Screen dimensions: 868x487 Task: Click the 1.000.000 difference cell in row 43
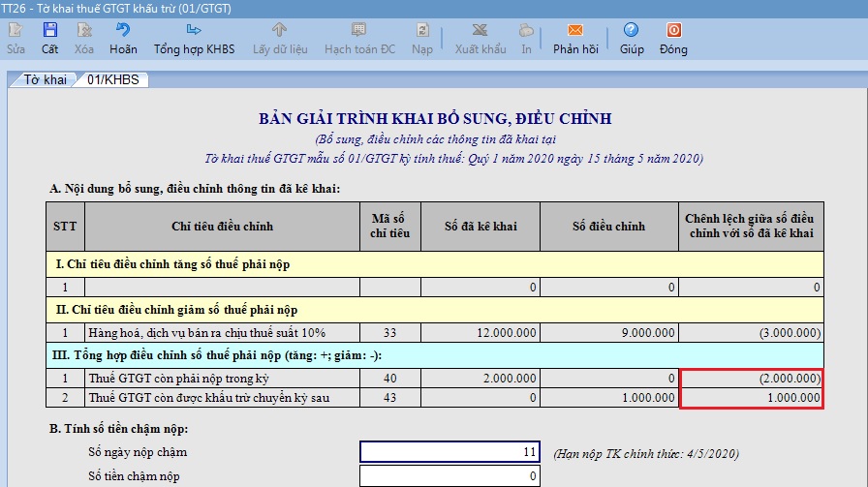(x=751, y=397)
